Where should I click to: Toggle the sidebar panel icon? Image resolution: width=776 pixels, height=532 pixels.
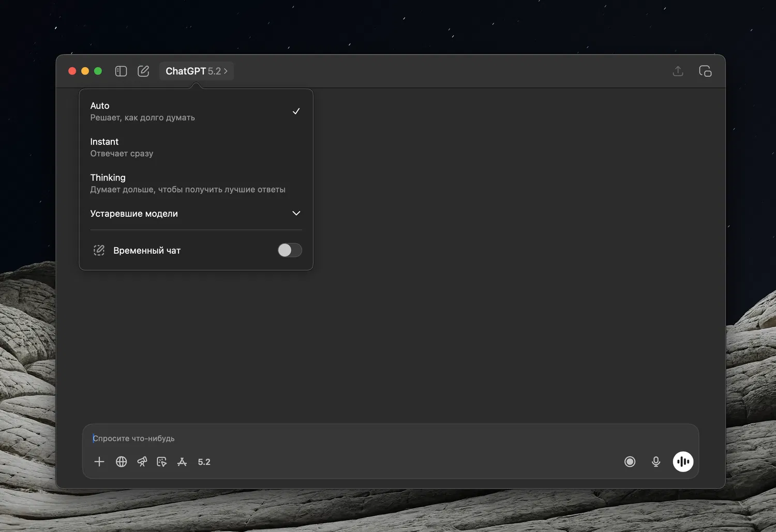(121, 71)
